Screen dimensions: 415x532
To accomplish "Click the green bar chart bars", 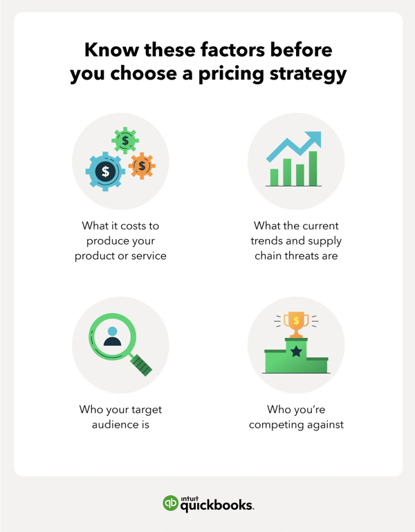I will click(x=294, y=169).
